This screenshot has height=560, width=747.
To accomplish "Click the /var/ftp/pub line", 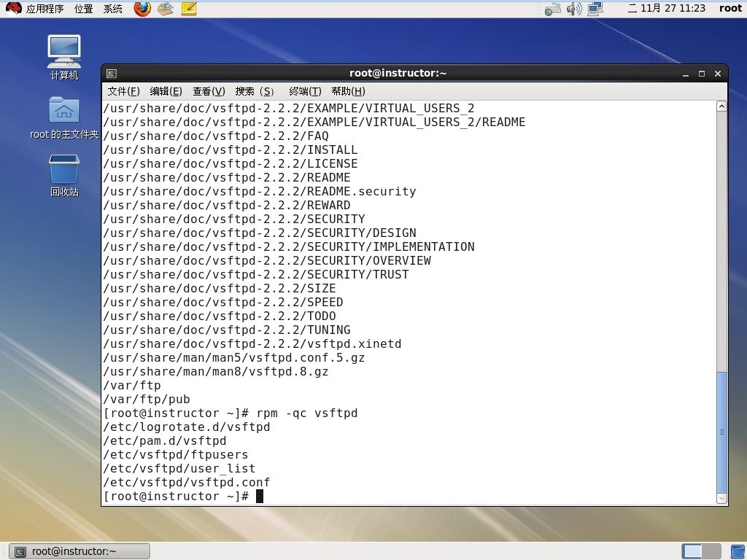I will [x=147, y=400].
